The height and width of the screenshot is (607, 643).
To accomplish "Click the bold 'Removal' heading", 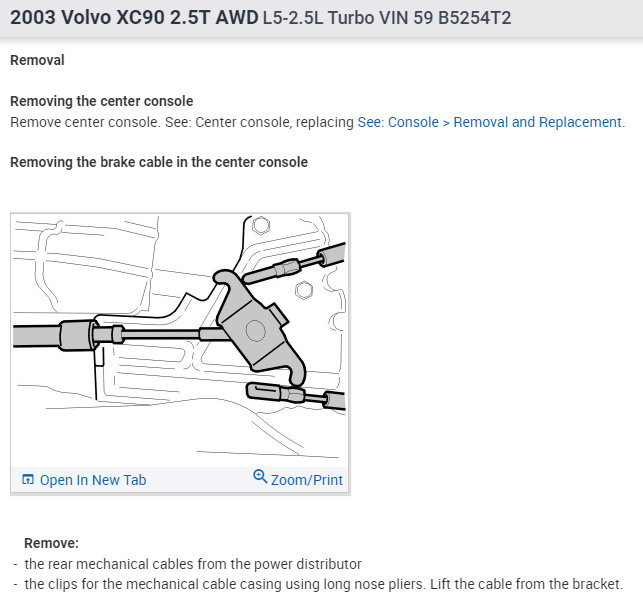I will point(37,60).
